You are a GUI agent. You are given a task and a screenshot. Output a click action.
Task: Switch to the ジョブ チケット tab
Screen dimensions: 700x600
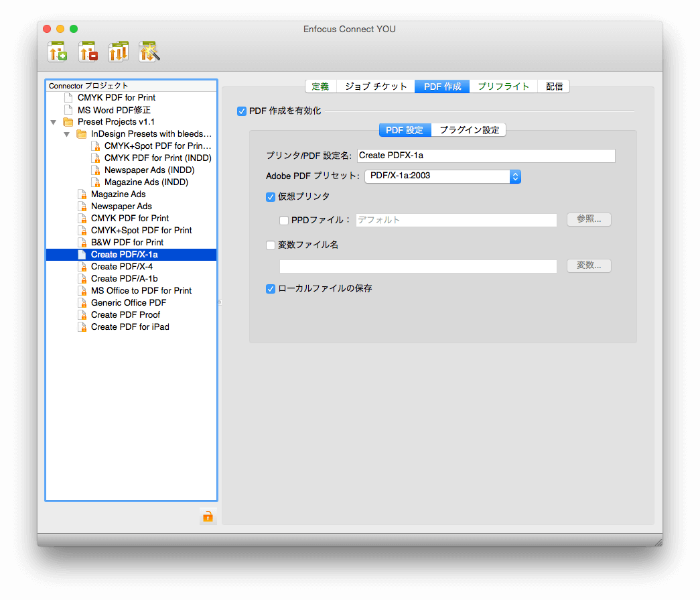(376, 86)
